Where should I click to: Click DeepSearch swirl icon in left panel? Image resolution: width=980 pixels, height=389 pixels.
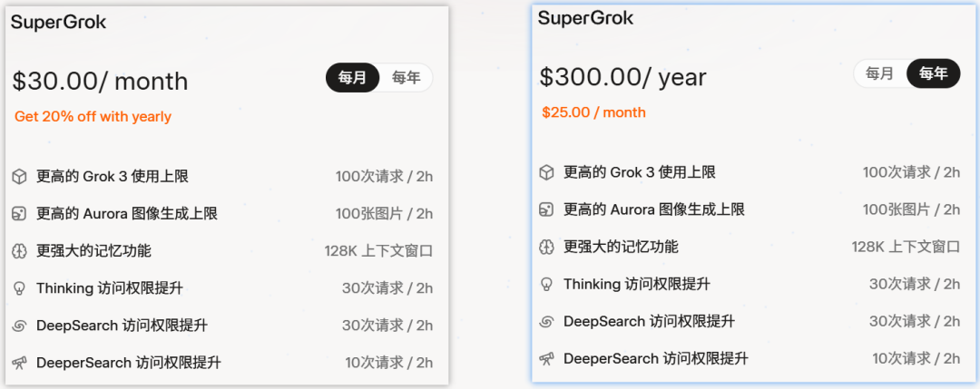[19, 326]
